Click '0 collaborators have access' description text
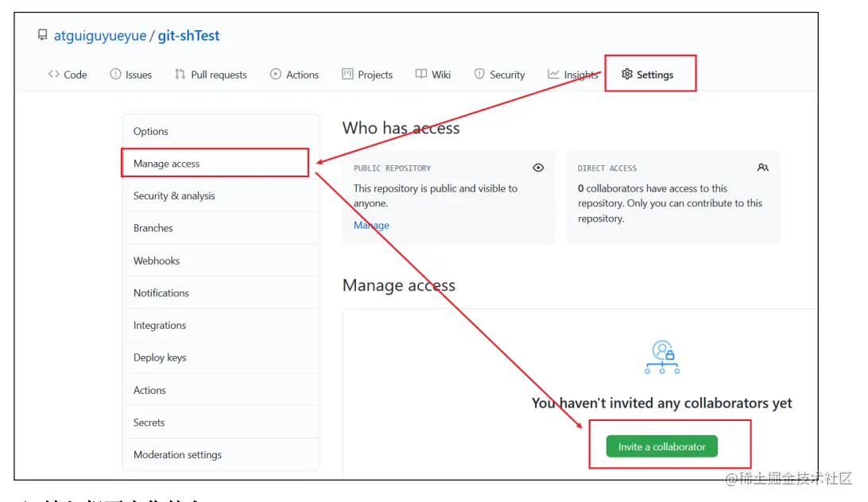The width and height of the screenshot is (868, 502). [x=670, y=203]
